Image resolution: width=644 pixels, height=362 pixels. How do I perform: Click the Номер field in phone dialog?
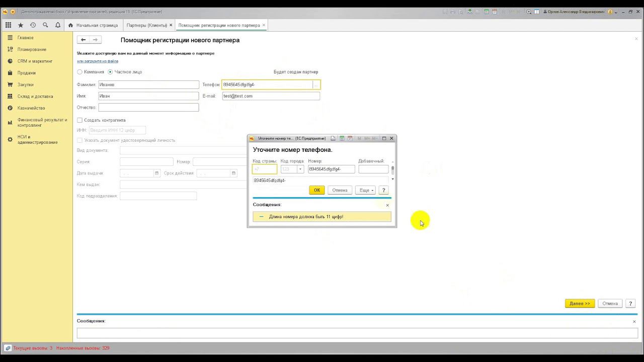332,169
